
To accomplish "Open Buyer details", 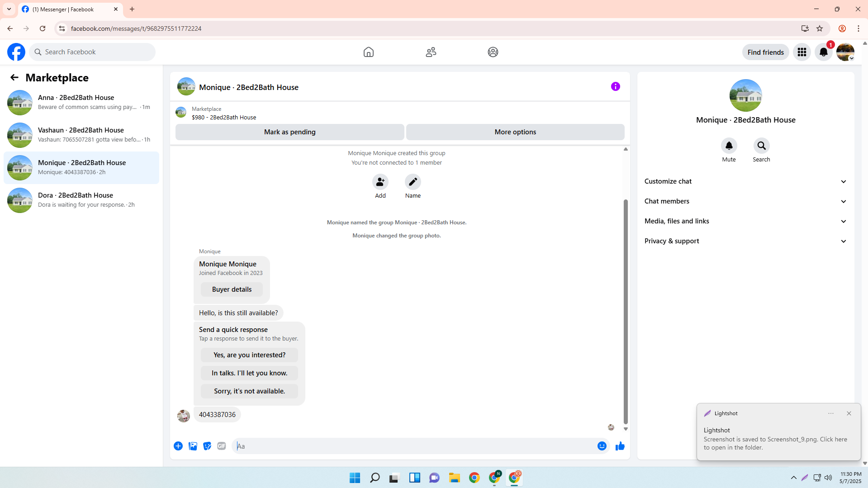I will (x=232, y=289).
